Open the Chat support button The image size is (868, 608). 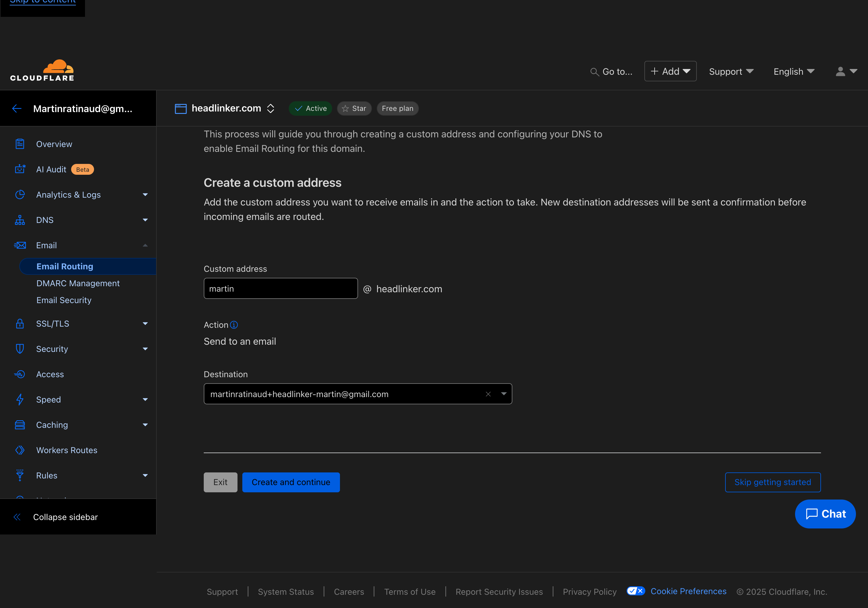825,514
